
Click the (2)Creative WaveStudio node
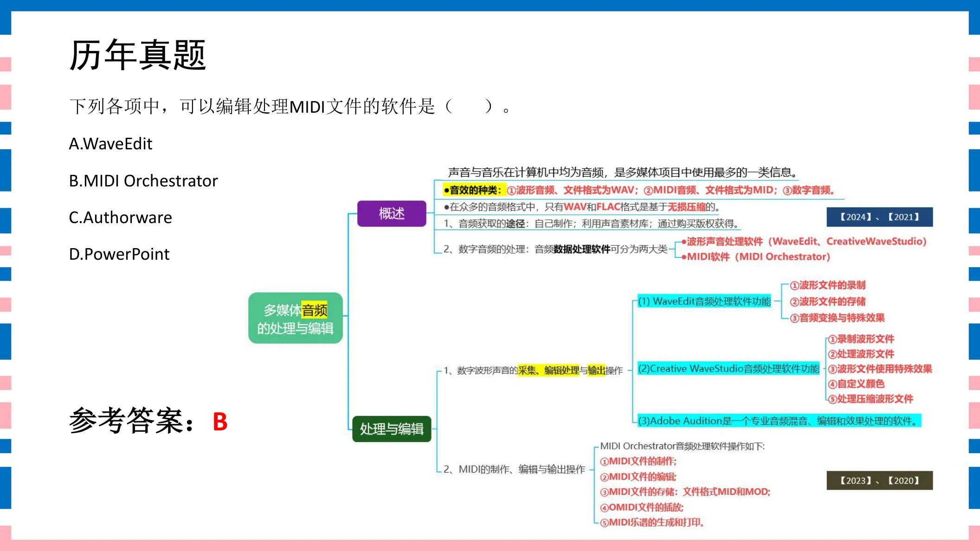point(729,368)
